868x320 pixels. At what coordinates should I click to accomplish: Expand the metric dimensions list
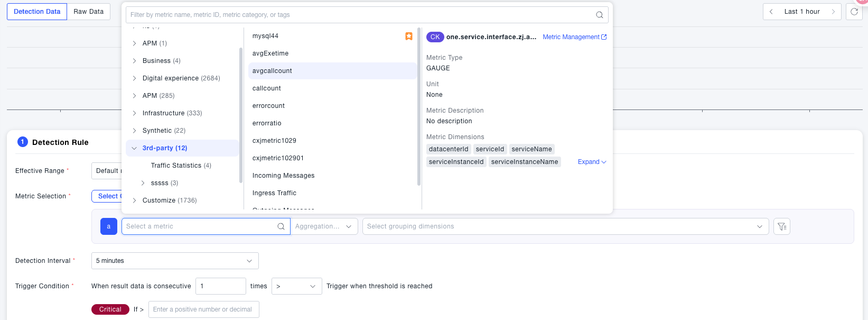(592, 162)
